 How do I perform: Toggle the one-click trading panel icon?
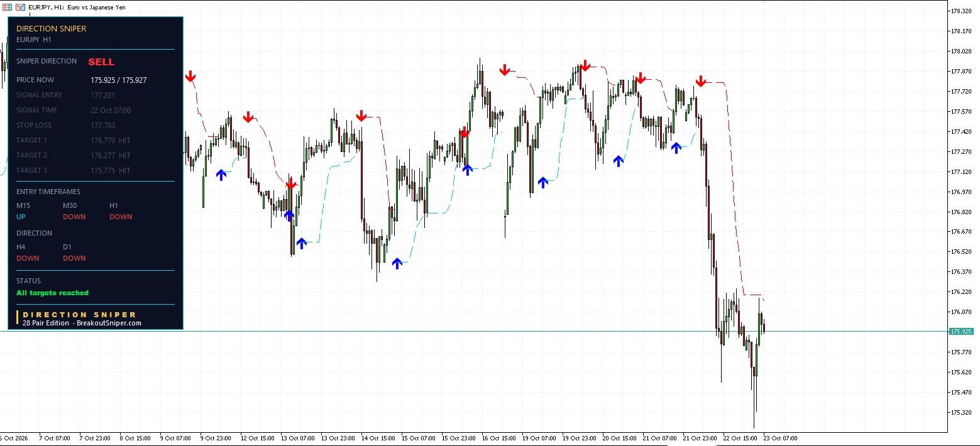21,7
